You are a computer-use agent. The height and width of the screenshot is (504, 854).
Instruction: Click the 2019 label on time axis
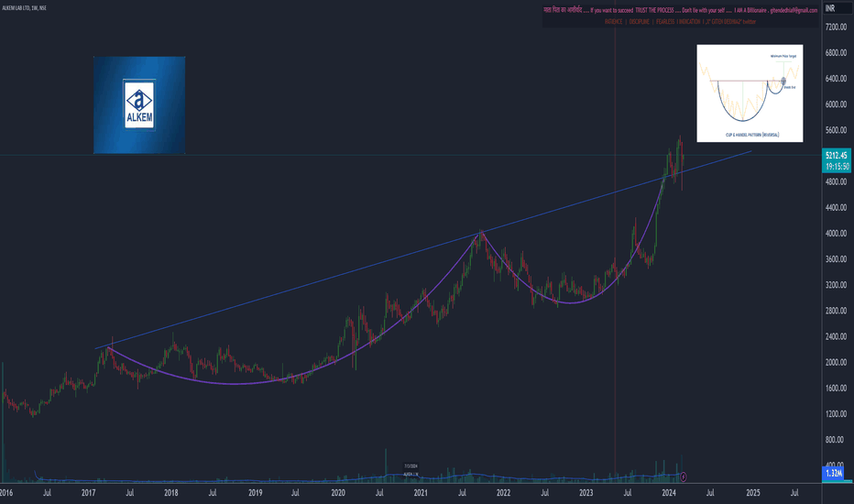255,493
